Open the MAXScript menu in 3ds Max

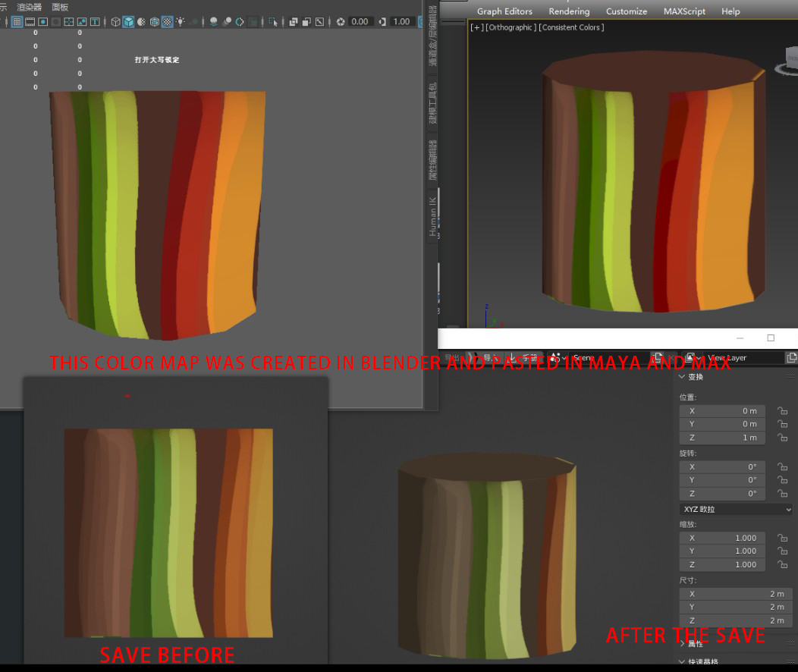coord(684,11)
